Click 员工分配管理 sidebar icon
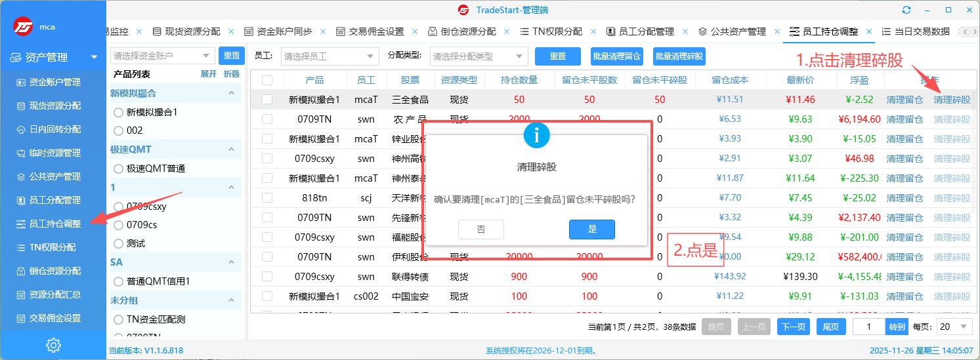 pyautogui.click(x=21, y=200)
